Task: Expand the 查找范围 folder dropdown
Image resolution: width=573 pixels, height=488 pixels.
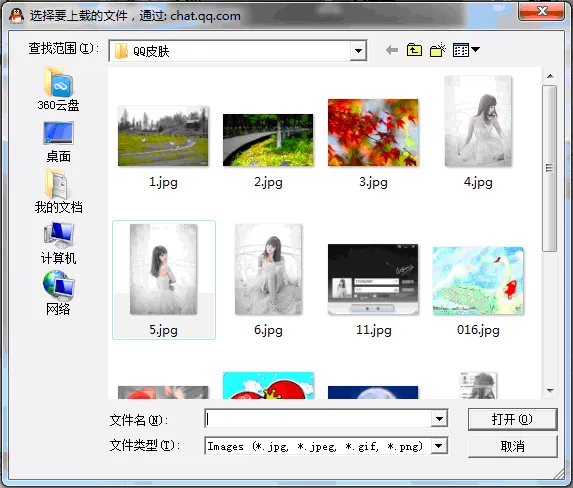Action: click(358, 51)
